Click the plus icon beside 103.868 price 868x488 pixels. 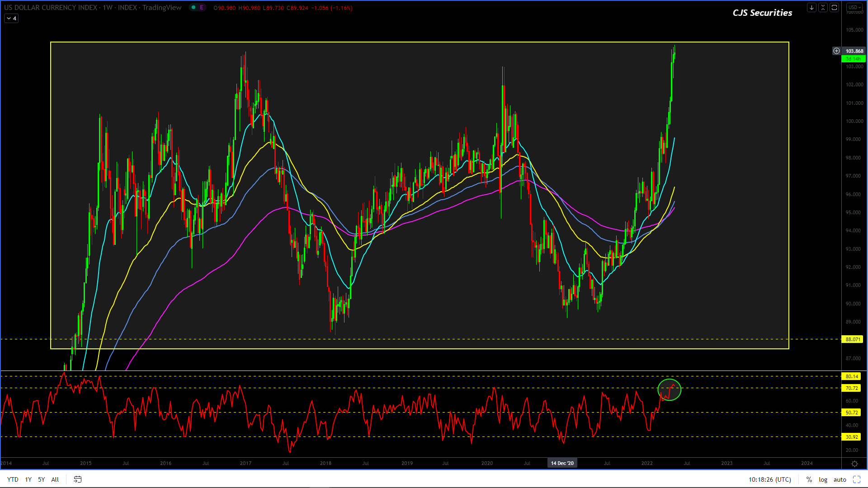836,51
